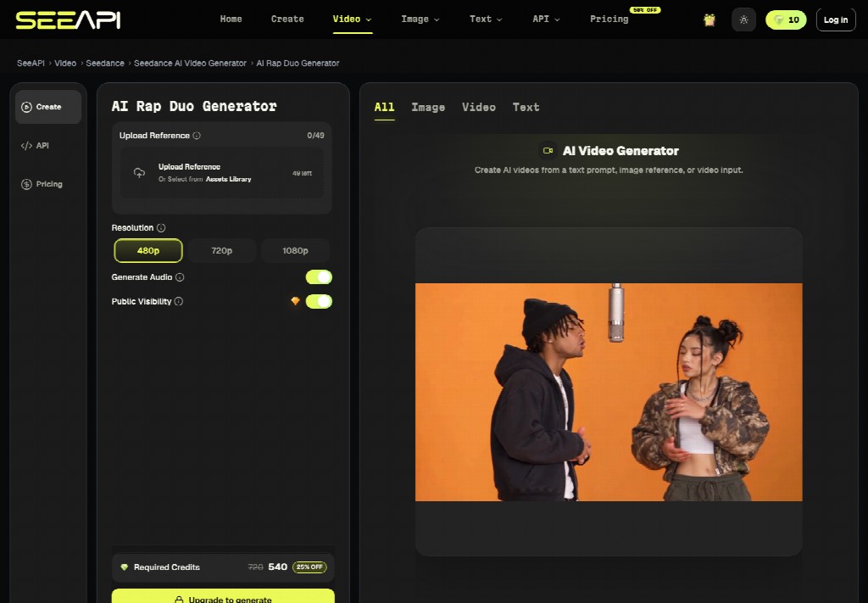Go to Home in top navigation
Viewport: 868px width, 603px height.
[231, 19]
